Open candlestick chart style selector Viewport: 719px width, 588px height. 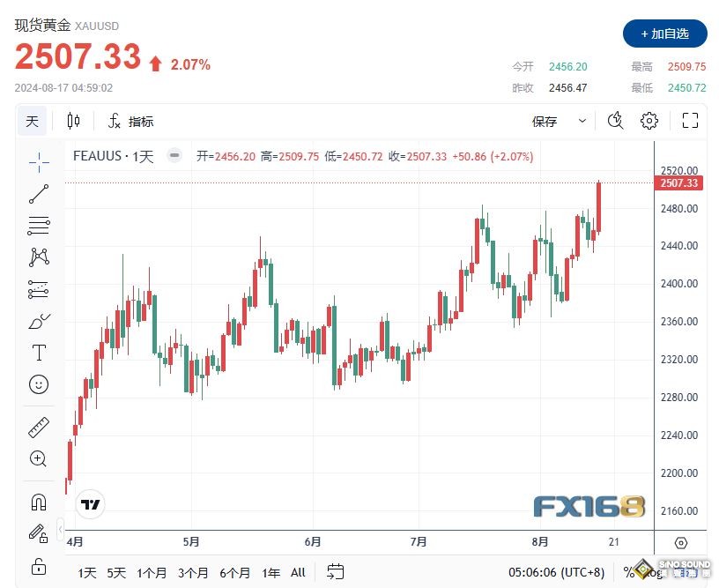point(73,121)
